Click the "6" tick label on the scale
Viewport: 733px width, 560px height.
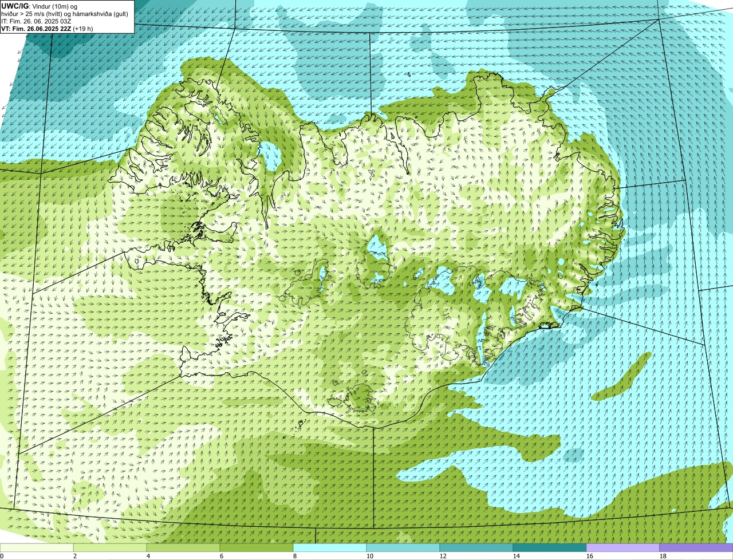coord(222,556)
